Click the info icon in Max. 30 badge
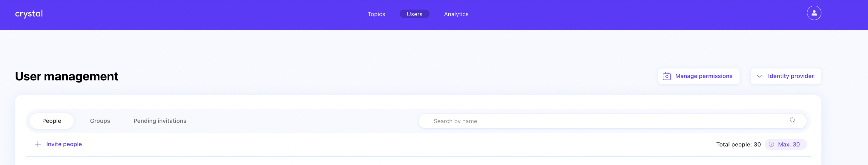 tap(771, 144)
